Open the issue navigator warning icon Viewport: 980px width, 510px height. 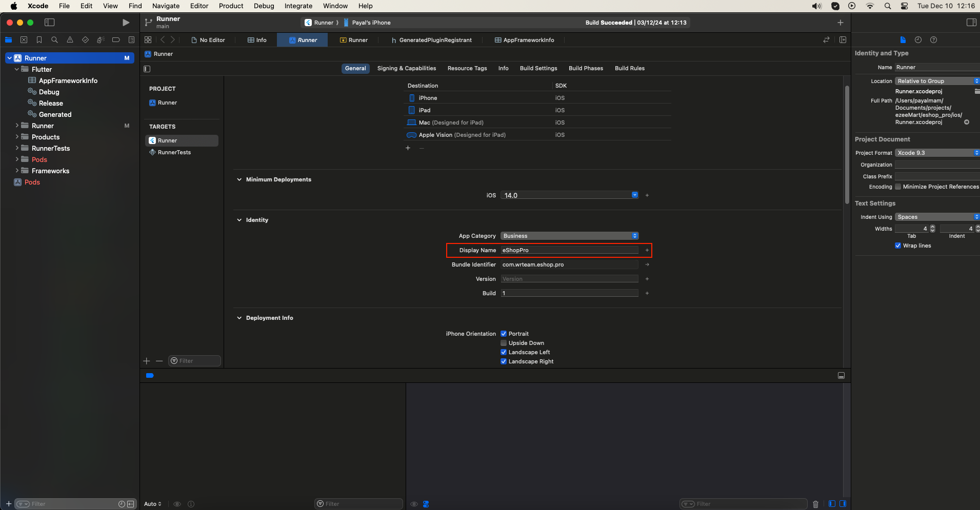70,40
